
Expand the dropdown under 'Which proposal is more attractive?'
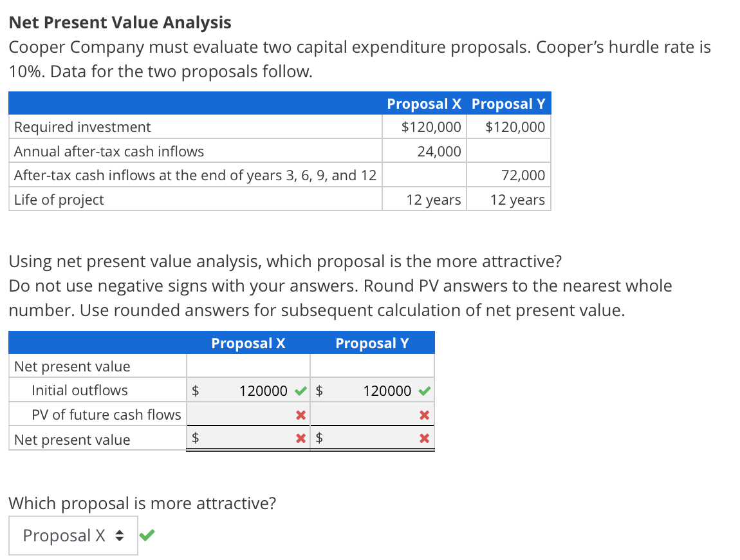click(73, 535)
